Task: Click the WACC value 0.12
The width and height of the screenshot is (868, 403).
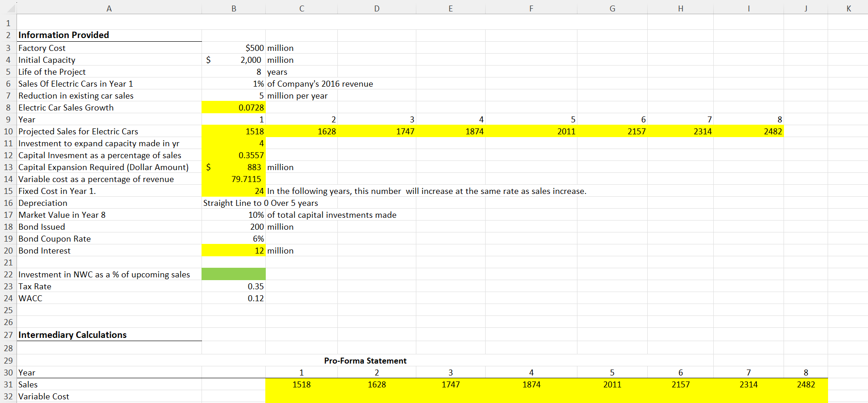Action: (x=234, y=298)
